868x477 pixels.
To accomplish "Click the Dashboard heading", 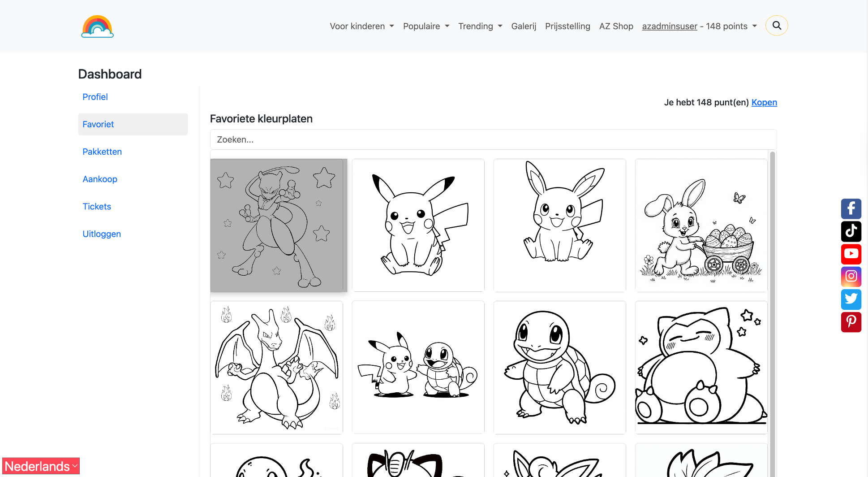I will click(x=110, y=74).
